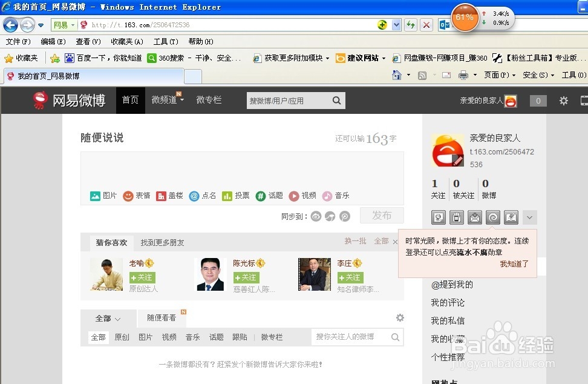This screenshot has width=588, height=384.
Task: Toggle sync to Tencent Weibo icon
Action: [x=330, y=216]
